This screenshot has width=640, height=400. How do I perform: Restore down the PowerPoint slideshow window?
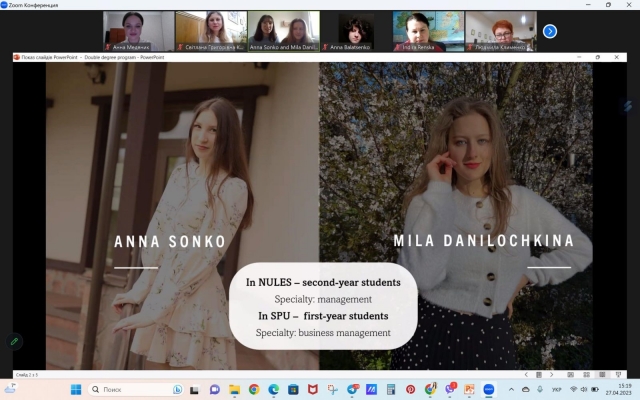pyautogui.click(x=598, y=57)
